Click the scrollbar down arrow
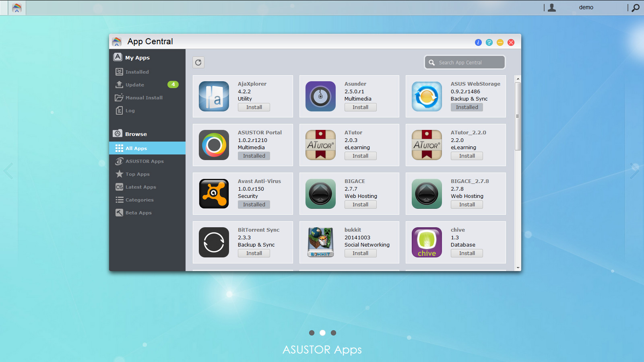 [518, 267]
